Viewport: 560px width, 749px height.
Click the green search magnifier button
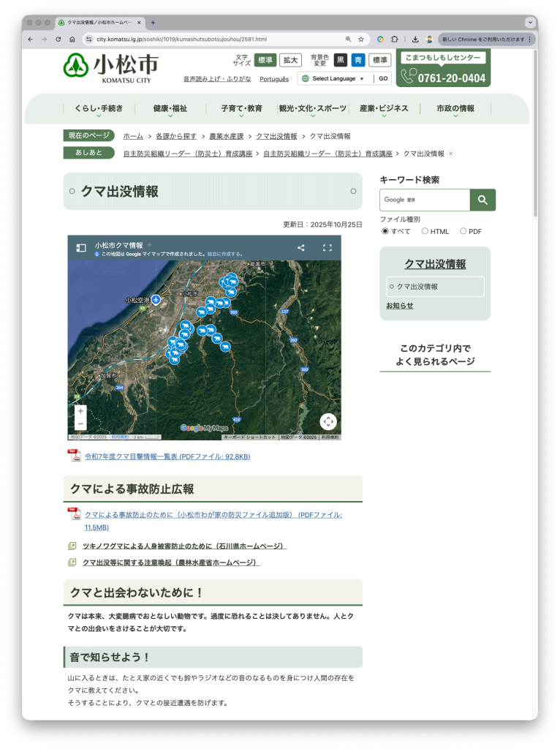tap(483, 200)
